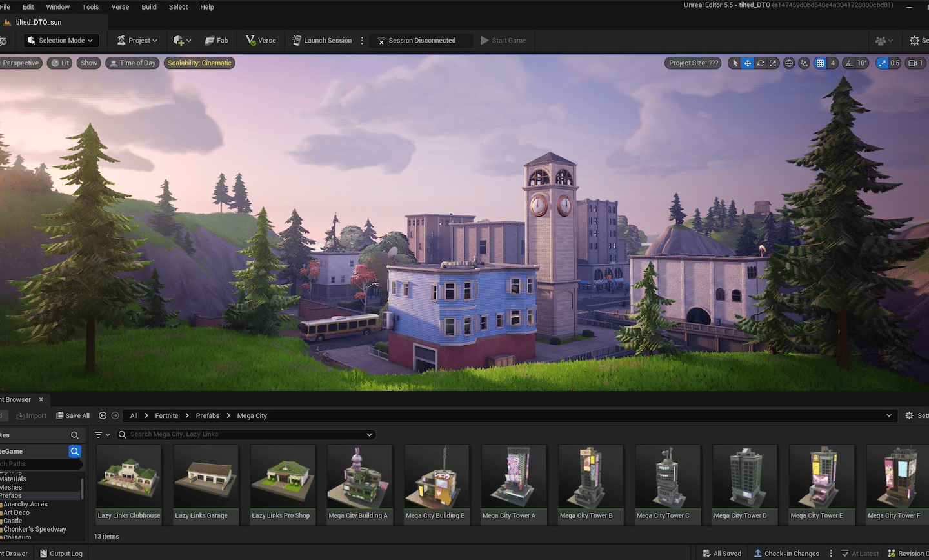
Task: Open the Project dropdown in toolbar
Action: click(x=137, y=40)
